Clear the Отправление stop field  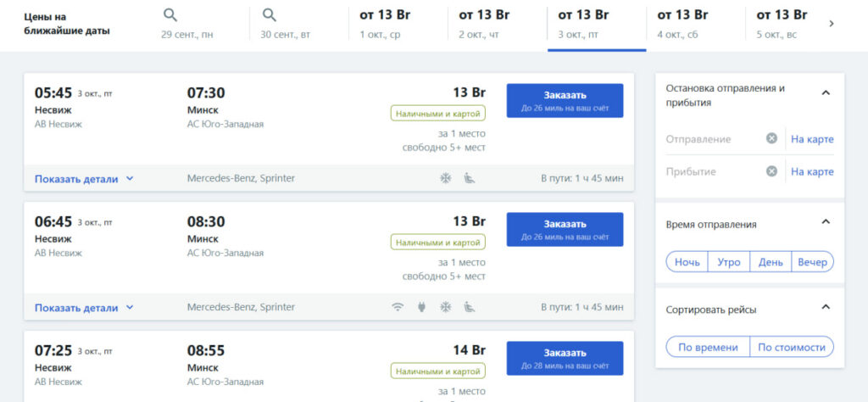click(771, 138)
